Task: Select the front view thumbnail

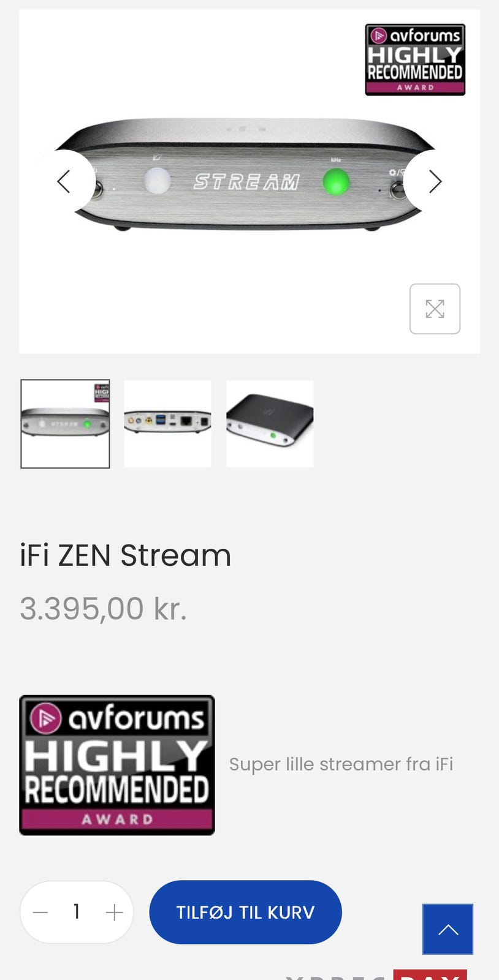Action: pyautogui.click(x=65, y=424)
